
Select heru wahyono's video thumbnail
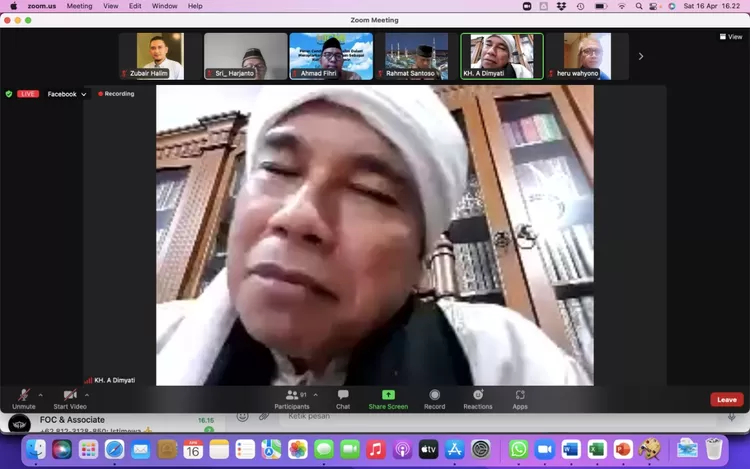(x=587, y=56)
